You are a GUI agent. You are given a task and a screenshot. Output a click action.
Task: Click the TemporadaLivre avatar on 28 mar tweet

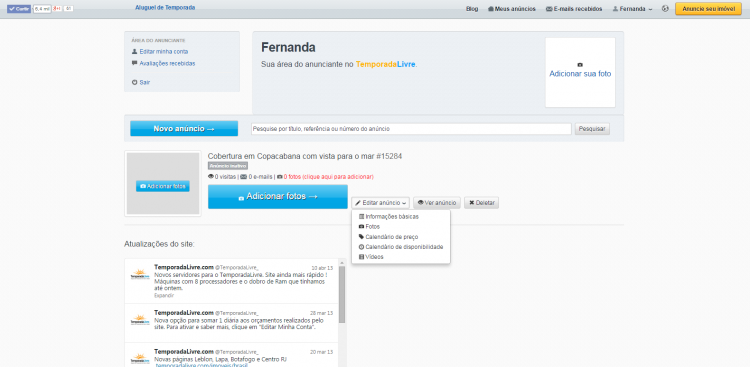(141, 320)
